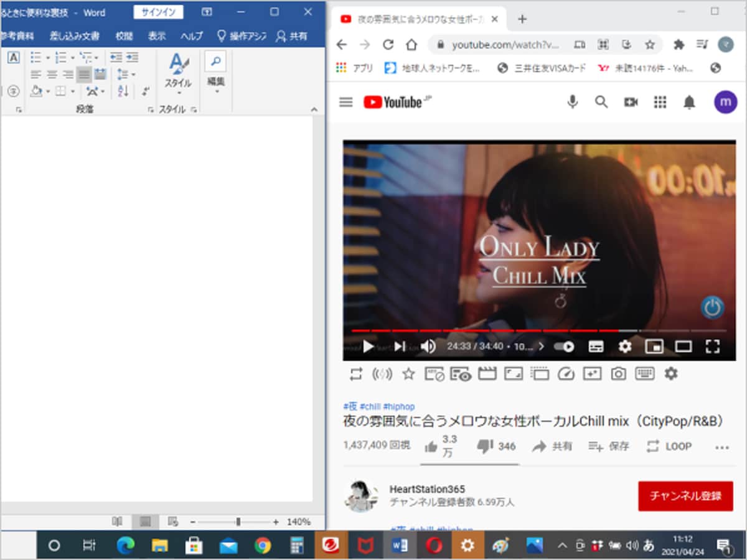747x560 pixels.
Task: Open the shading color dropdown arrow
Action: click(47, 91)
